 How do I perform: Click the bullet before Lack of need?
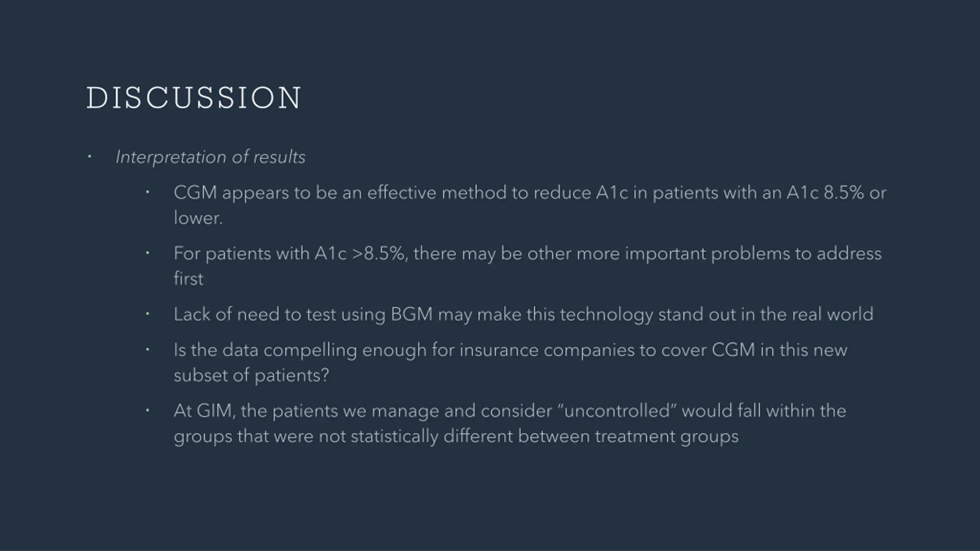147,314
